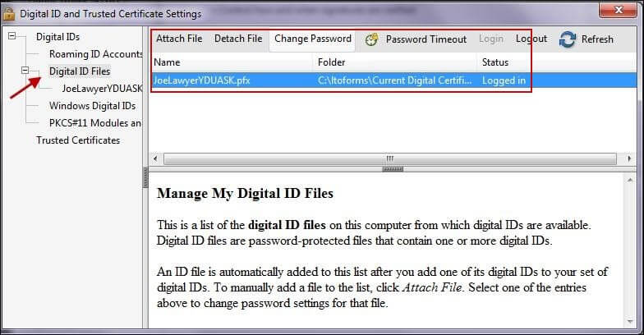Click the padlock icon in the title bar

click(8, 13)
